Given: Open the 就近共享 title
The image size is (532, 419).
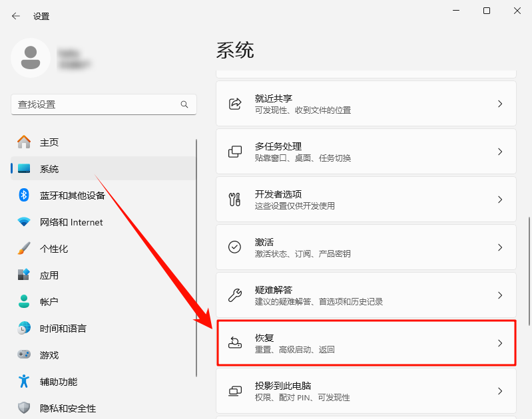Looking at the screenshot, I should tap(274, 98).
